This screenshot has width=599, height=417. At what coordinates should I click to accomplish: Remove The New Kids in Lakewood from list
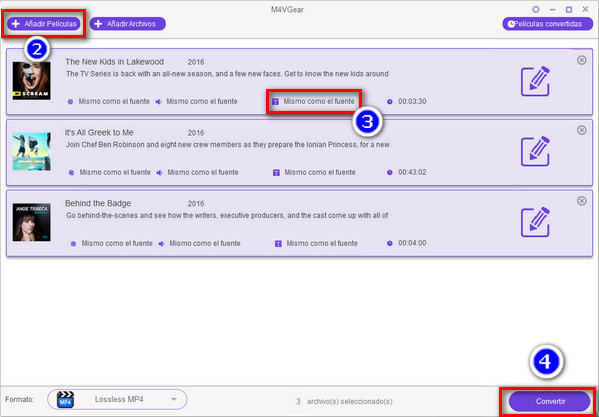(581, 60)
